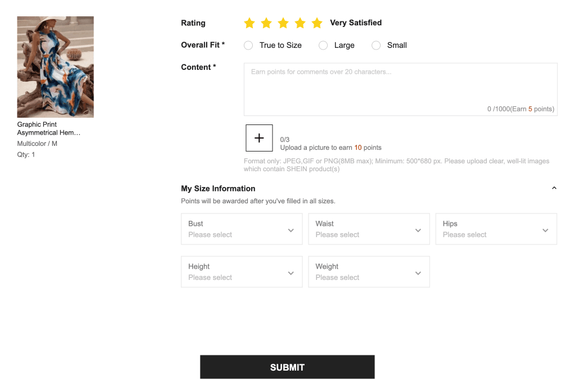Set rating to two stars

click(x=266, y=23)
